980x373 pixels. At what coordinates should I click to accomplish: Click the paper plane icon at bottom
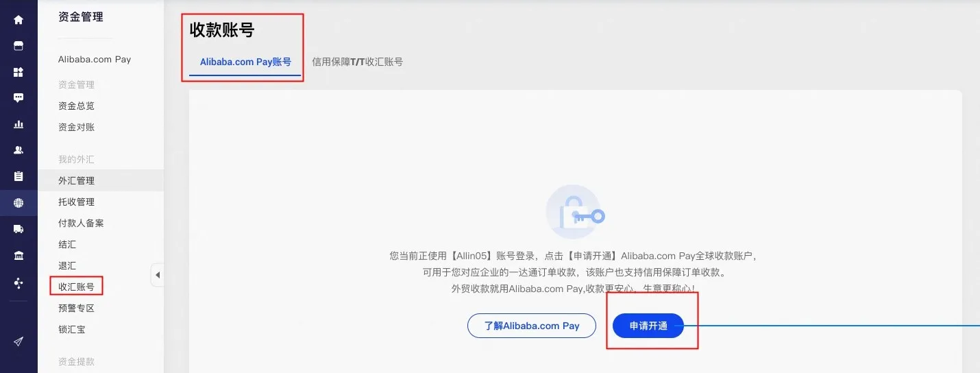tap(19, 341)
